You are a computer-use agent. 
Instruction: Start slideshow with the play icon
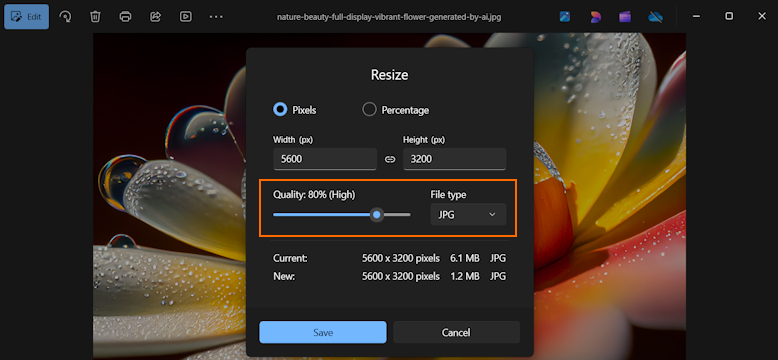[x=186, y=16]
